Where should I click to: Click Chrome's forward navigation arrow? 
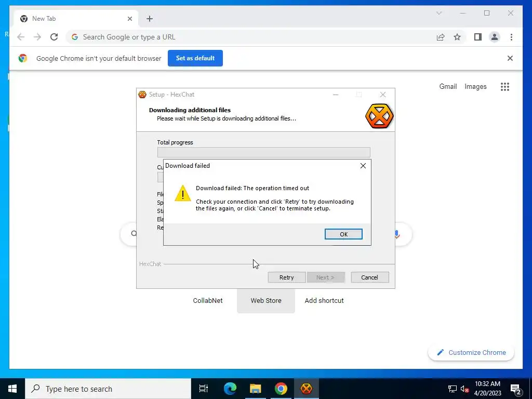(37, 37)
